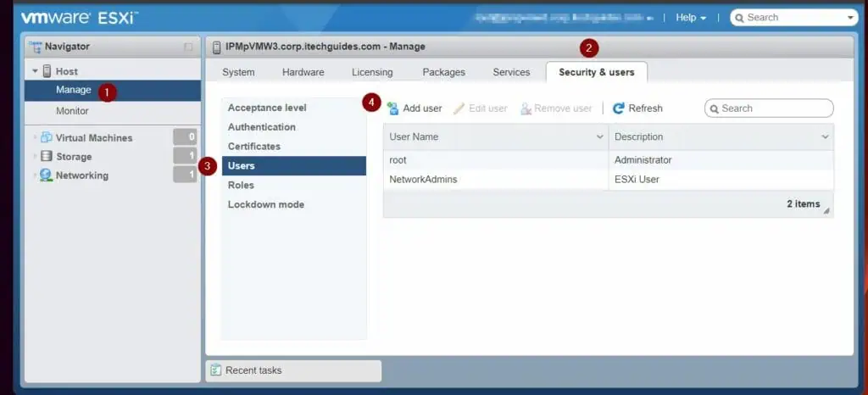The image size is (868, 395).
Task: Click the Networking globe icon
Action: click(x=47, y=175)
